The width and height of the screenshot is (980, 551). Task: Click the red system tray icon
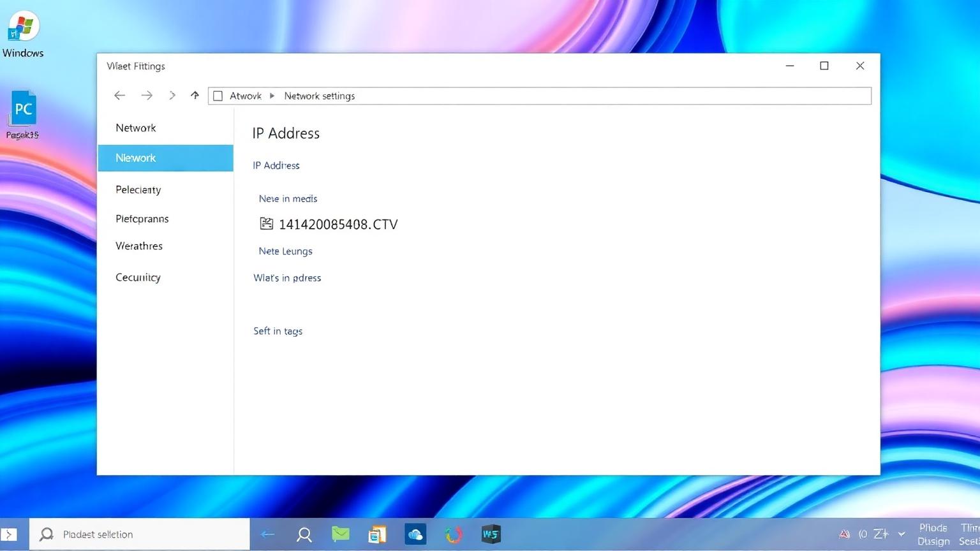844,534
